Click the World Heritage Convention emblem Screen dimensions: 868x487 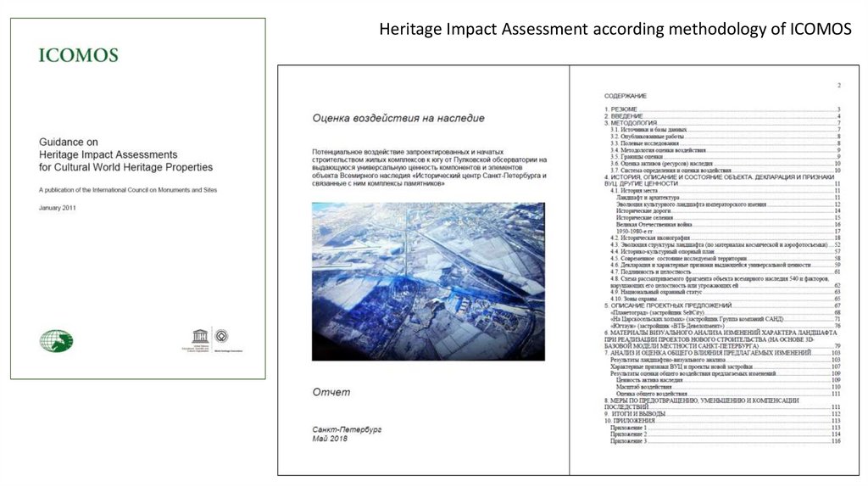point(221,336)
